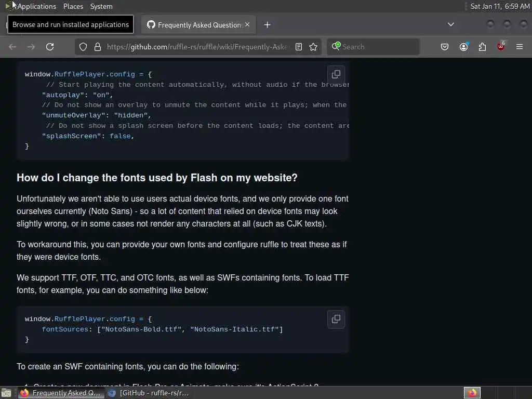532x399 pixels.
Task: Switch to Frequently Asked Q... taskbar window
Action: pyautogui.click(x=61, y=393)
